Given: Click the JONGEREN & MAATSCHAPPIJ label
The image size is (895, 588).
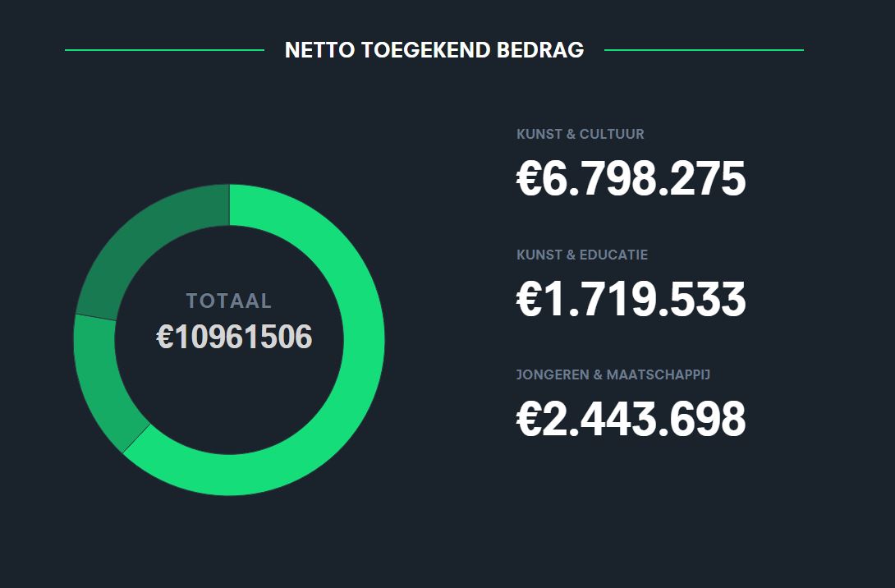Looking at the screenshot, I should [613, 375].
